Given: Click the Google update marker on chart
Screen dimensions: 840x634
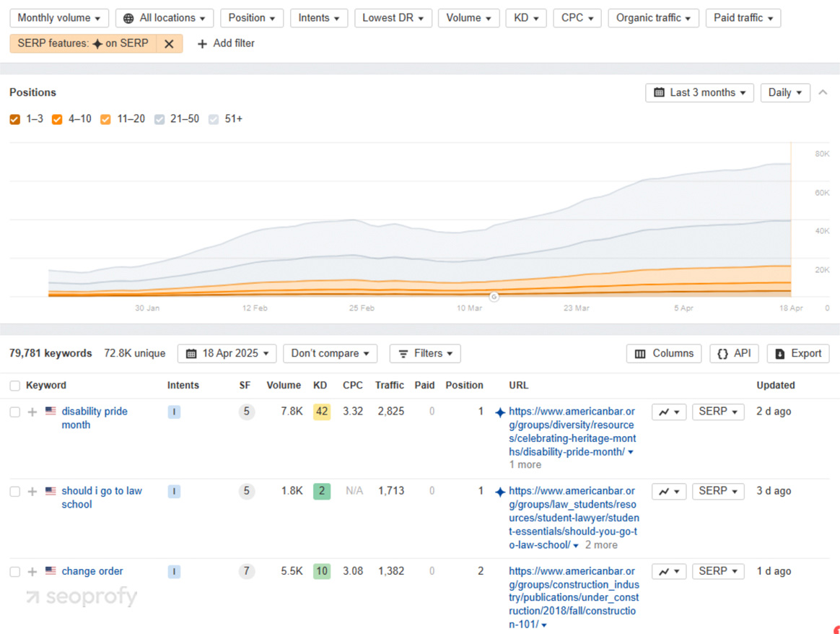Looking at the screenshot, I should tap(494, 296).
